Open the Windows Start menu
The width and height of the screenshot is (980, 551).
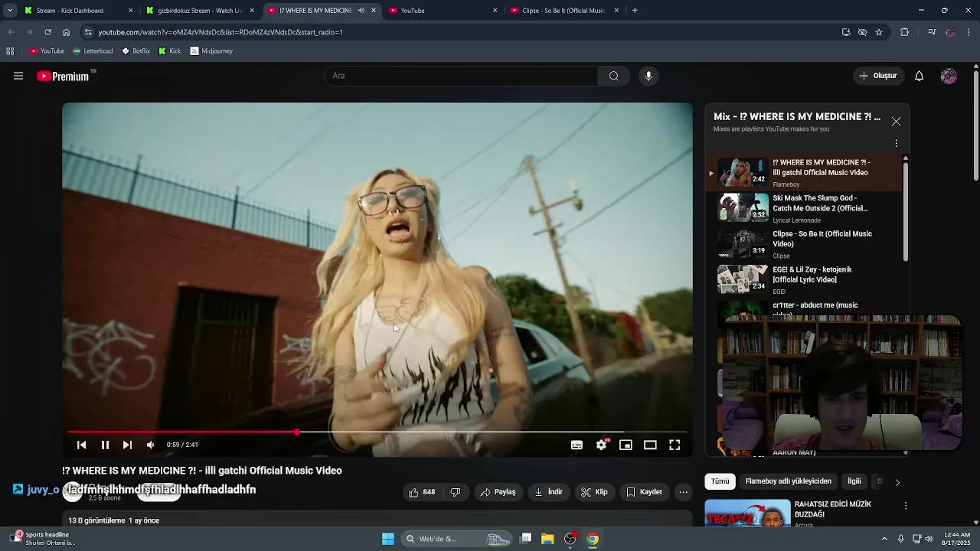tap(388, 539)
